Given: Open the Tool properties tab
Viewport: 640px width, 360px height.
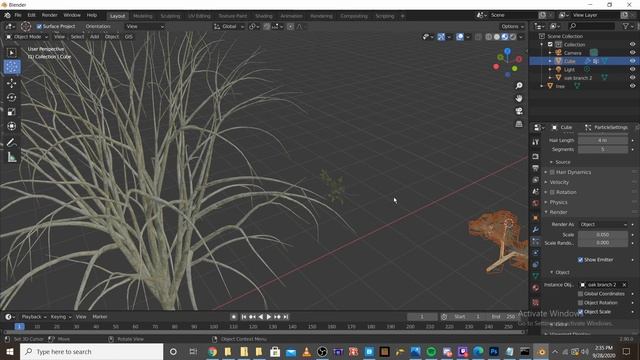Looking at the screenshot, I should (536, 142).
